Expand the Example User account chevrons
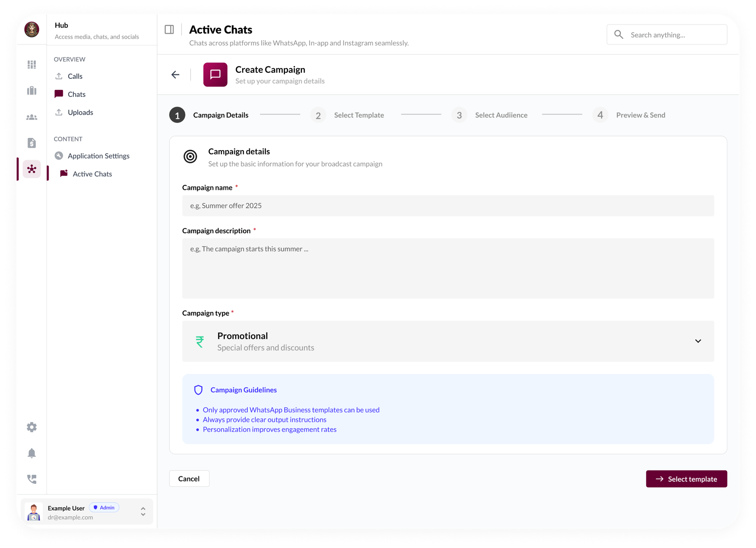 [x=143, y=511]
